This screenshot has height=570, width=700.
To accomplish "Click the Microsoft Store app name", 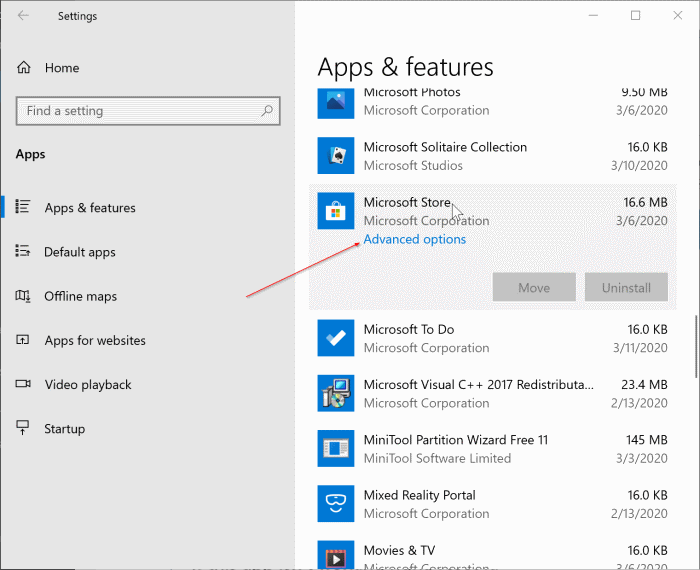I will pos(407,202).
